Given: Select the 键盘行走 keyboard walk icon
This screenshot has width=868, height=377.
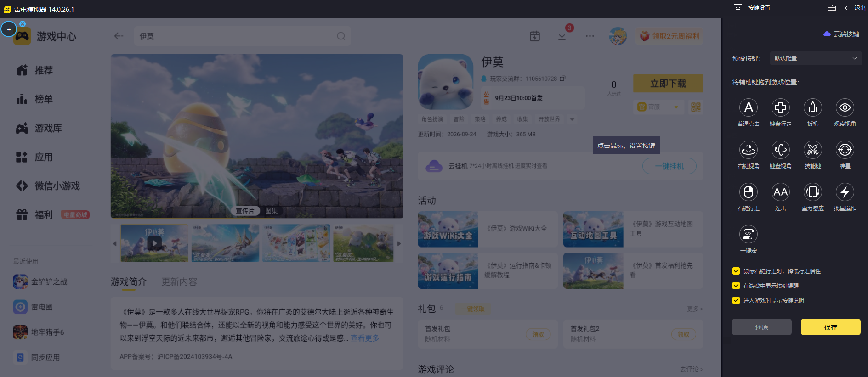Looking at the screenshot, I should click(x=780, y=107).
